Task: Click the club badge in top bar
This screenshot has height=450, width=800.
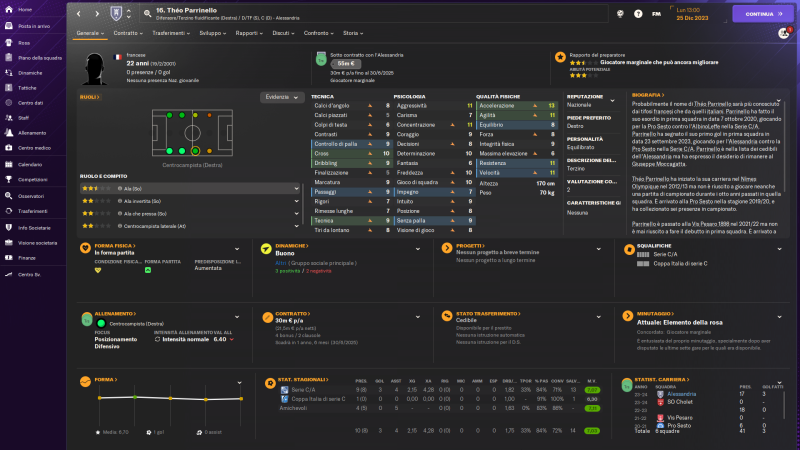Action: [116, 13]
